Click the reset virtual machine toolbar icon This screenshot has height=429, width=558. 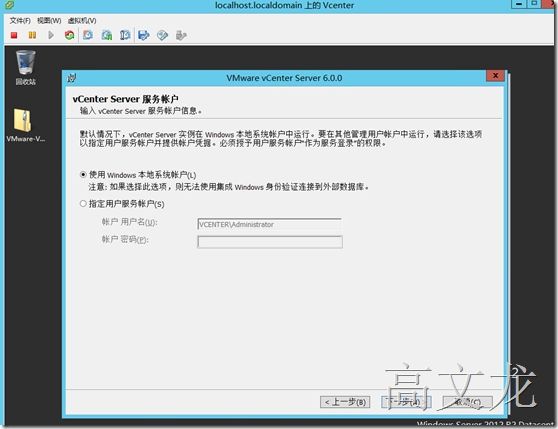(69, 35)
